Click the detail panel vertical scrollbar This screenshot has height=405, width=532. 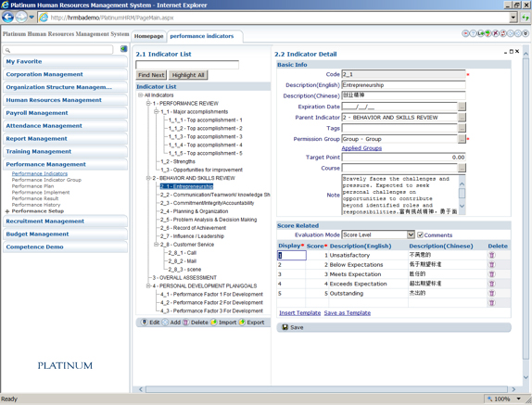coord(526,209)
